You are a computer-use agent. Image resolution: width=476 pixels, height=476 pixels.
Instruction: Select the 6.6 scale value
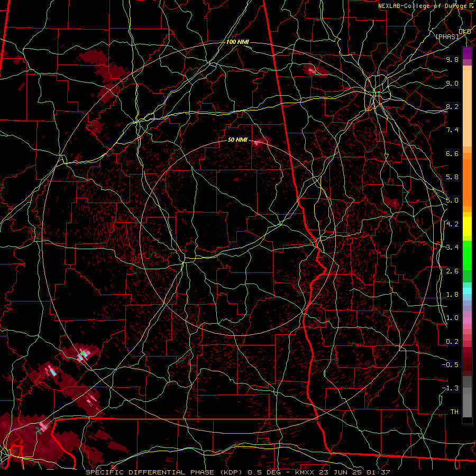452,153
